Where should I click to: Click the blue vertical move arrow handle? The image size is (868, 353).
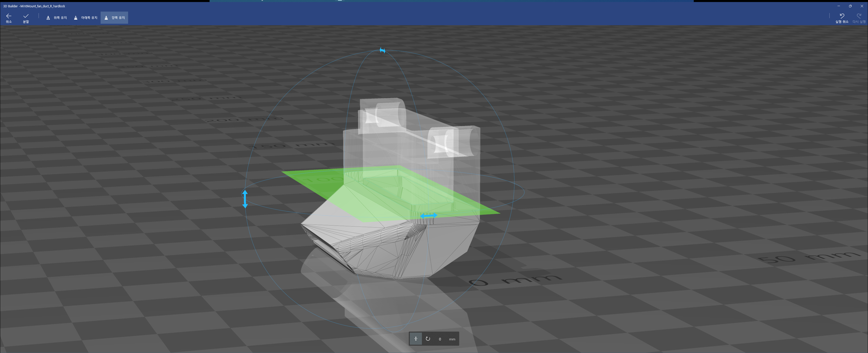click(x=245, y=199)
